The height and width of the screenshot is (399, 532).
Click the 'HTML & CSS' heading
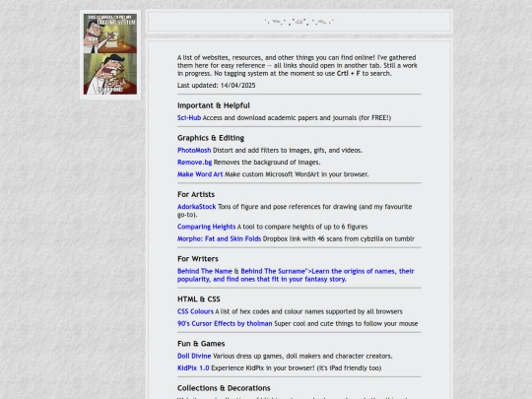point(199,299)
